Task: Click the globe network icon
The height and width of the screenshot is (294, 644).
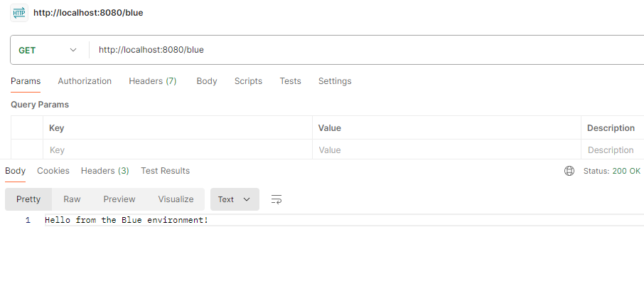Action: click(569, 171)
